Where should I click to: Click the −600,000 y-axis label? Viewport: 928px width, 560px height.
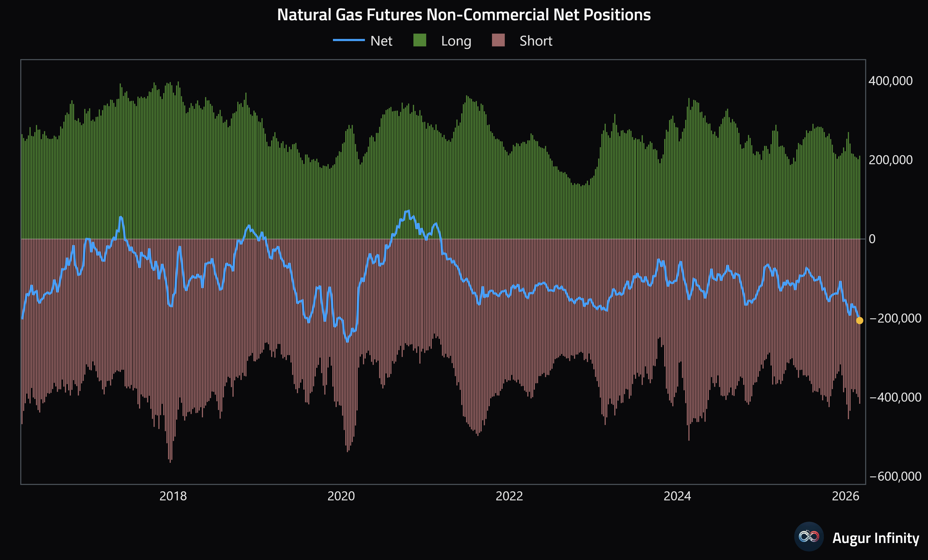[x=895, y=476]
